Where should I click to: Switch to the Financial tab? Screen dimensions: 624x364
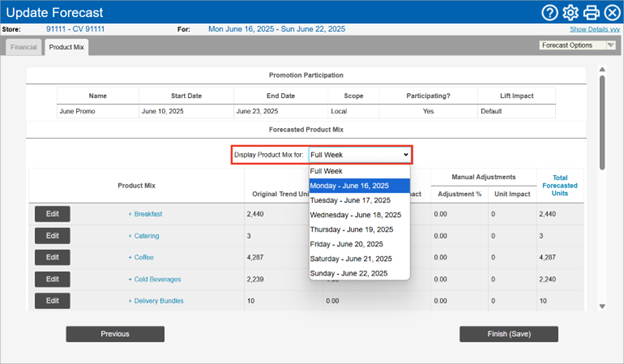pos(23,47)
